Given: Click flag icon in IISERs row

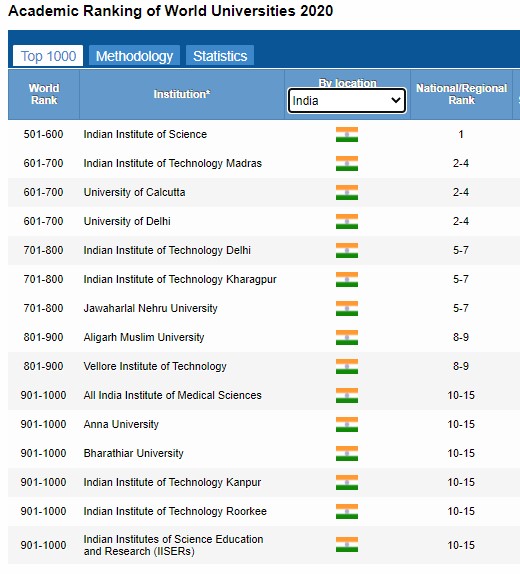Looking at the screenshot, I should click(x=347, y=545).
